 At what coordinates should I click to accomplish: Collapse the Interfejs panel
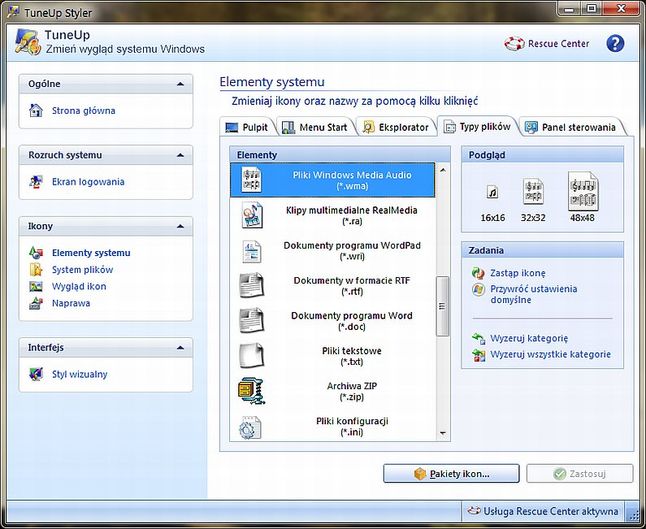click(x=180, y=348)
